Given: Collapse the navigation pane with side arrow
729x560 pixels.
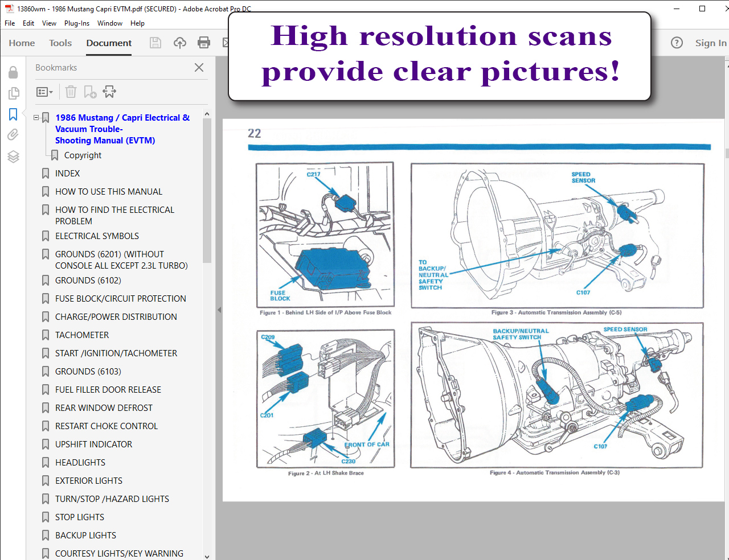Looking at the screenshot, I should coord(219,310).
